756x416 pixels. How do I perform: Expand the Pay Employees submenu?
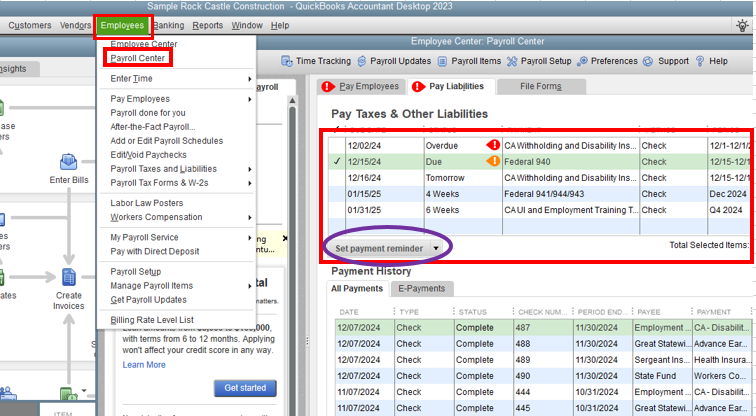pyautogui.click(x=250, y=99)
